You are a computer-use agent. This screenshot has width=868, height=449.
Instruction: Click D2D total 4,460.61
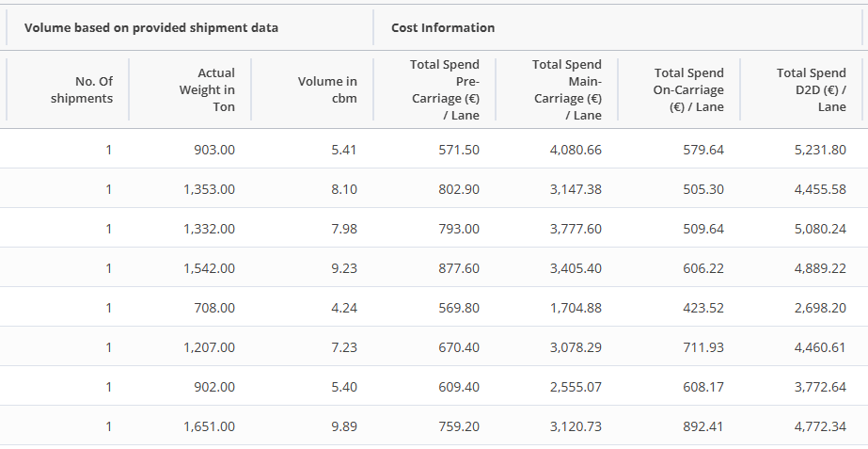coord(820,347)
